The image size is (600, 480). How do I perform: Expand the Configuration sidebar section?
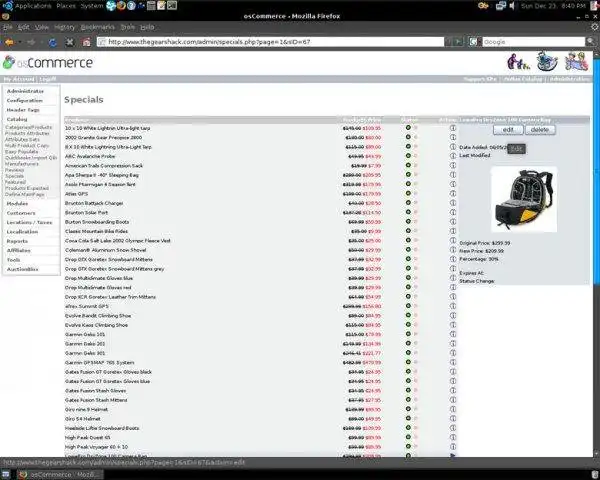(24, 100)
